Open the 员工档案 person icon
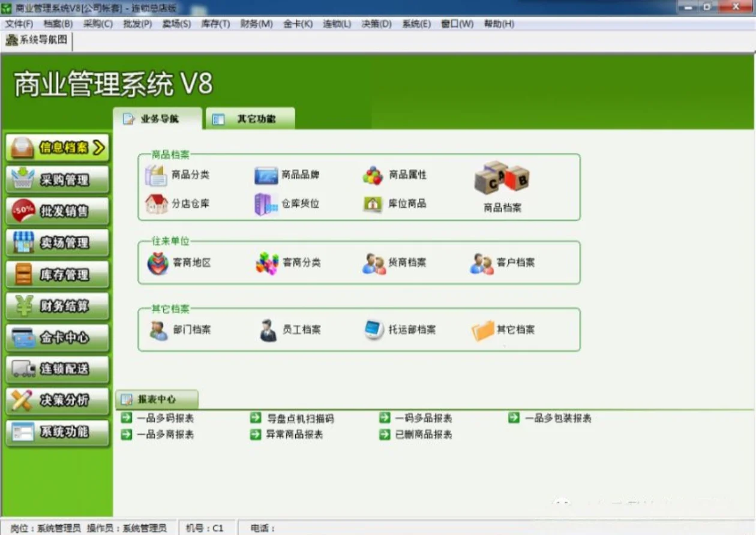The image size is (756, 535). pos(268,330)
